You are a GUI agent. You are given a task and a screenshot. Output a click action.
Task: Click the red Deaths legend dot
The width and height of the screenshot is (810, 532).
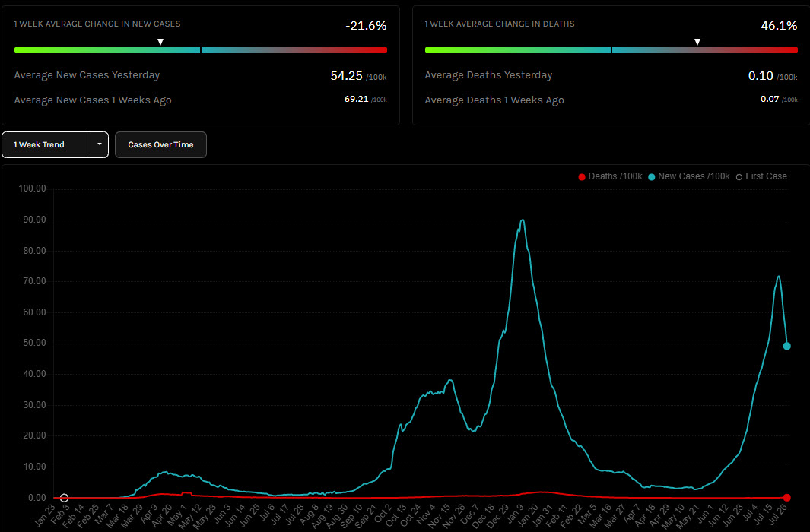[582, 177]
